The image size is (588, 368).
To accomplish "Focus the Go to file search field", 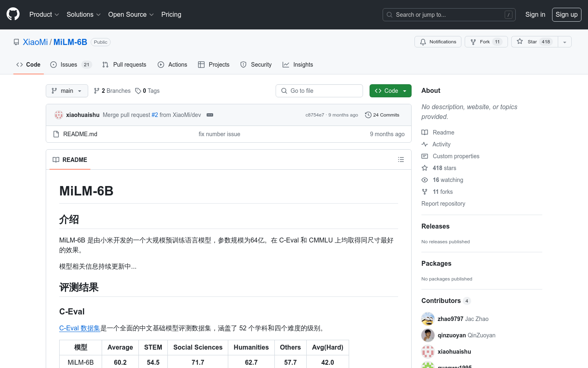I will [319, 91].
